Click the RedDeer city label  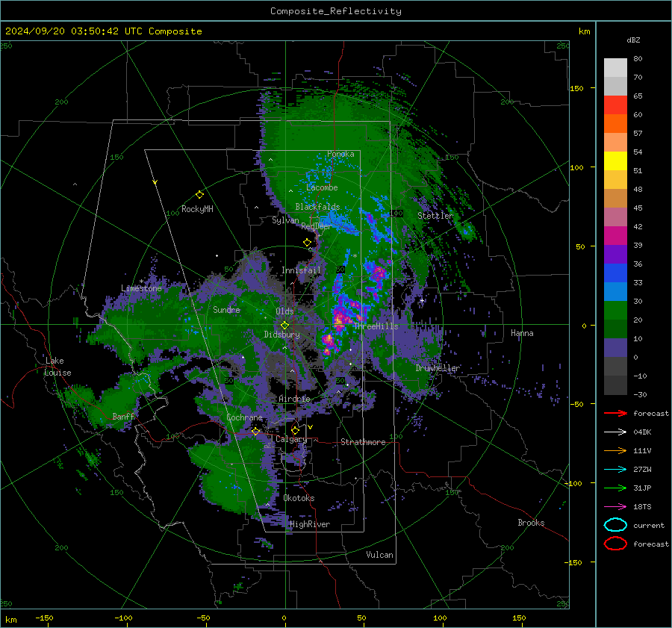click(317, 226)
